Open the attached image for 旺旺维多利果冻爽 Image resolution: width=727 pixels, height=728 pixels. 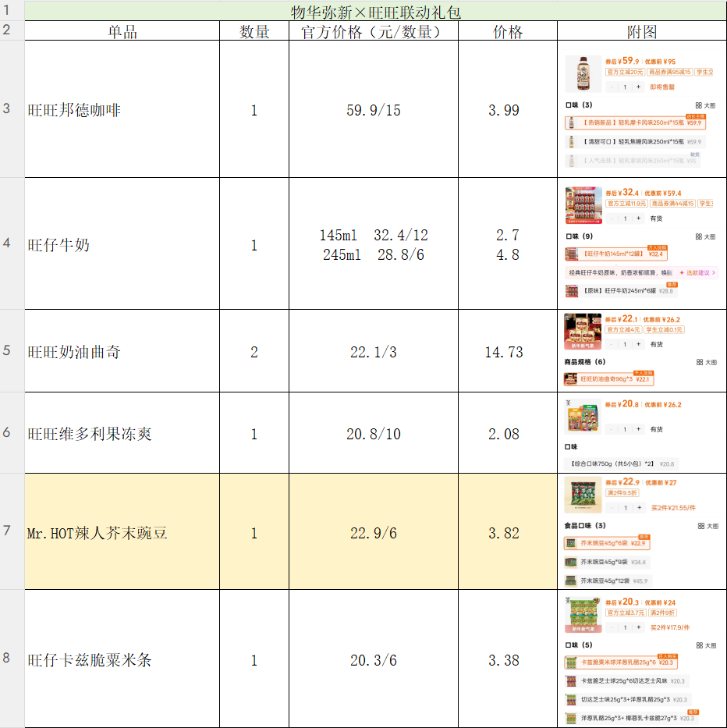pyautogui.click(x=640, y=433)
